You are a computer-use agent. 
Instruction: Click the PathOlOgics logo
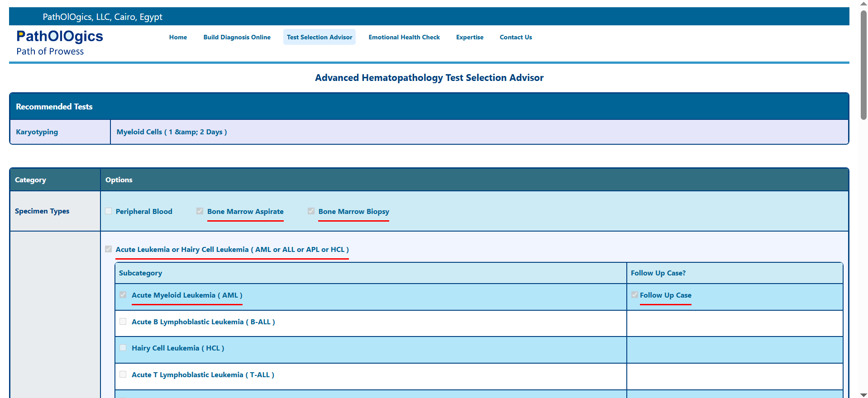click(60, 37)
